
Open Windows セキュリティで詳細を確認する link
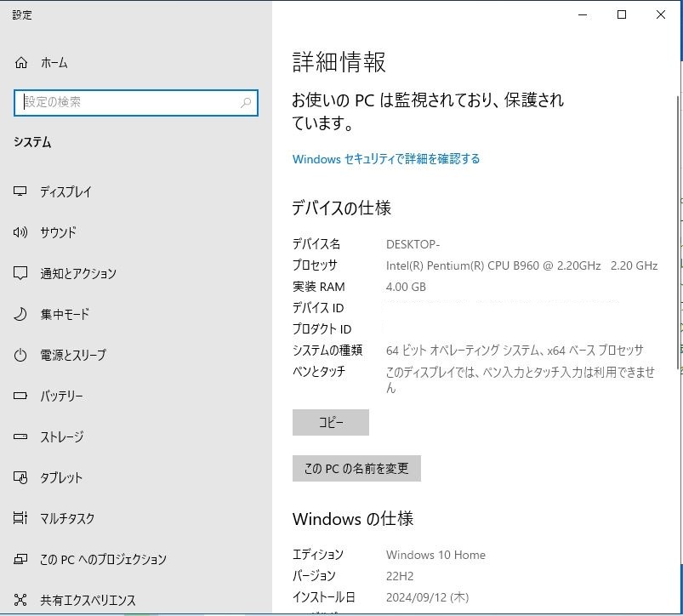coord(386,159)
